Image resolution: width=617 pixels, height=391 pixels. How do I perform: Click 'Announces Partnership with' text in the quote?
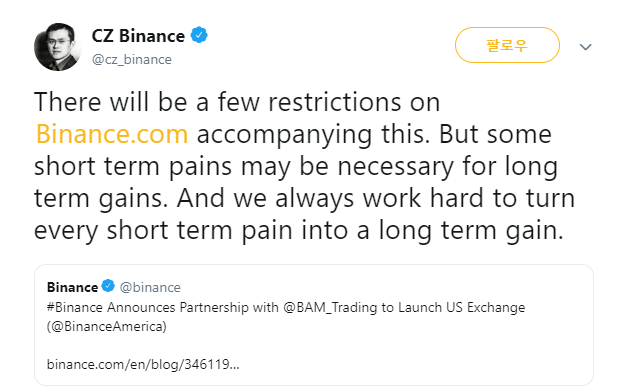(x=193, y=307)
